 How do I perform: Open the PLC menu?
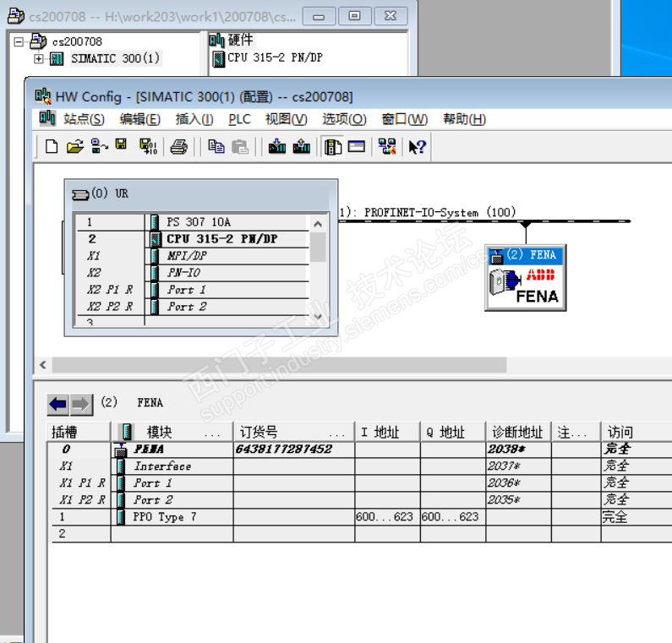(x=239, y=119)
